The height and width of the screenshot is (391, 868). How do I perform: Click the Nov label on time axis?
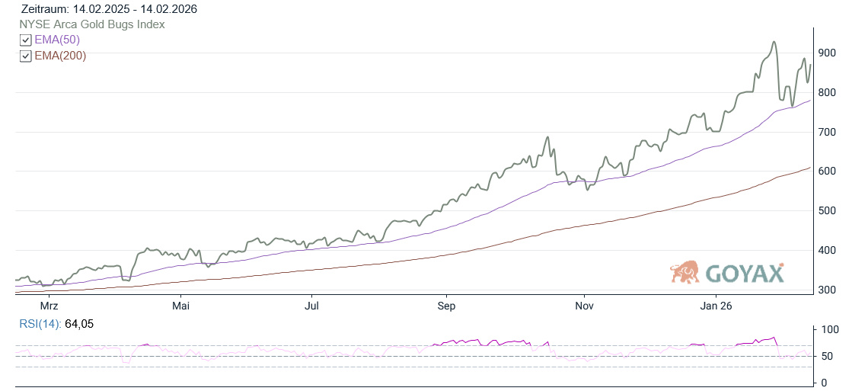click(584, 306)
